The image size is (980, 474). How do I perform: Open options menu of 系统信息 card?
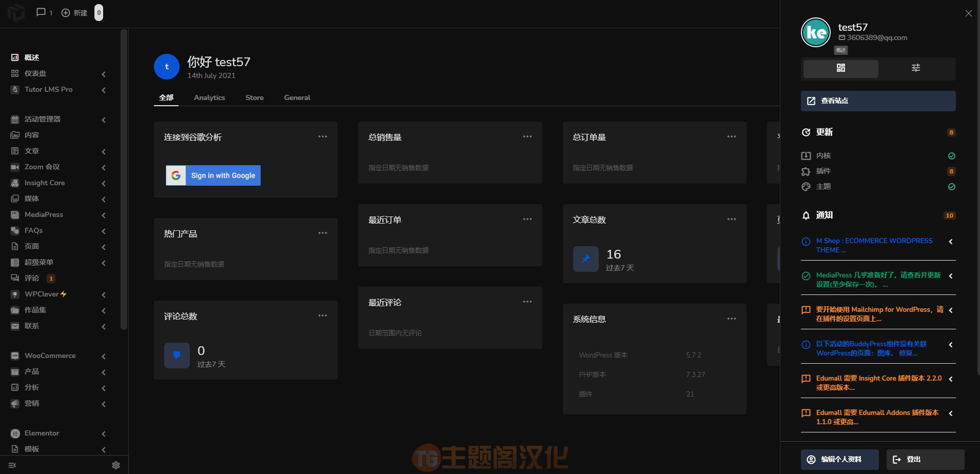click(x=732, y=319)
